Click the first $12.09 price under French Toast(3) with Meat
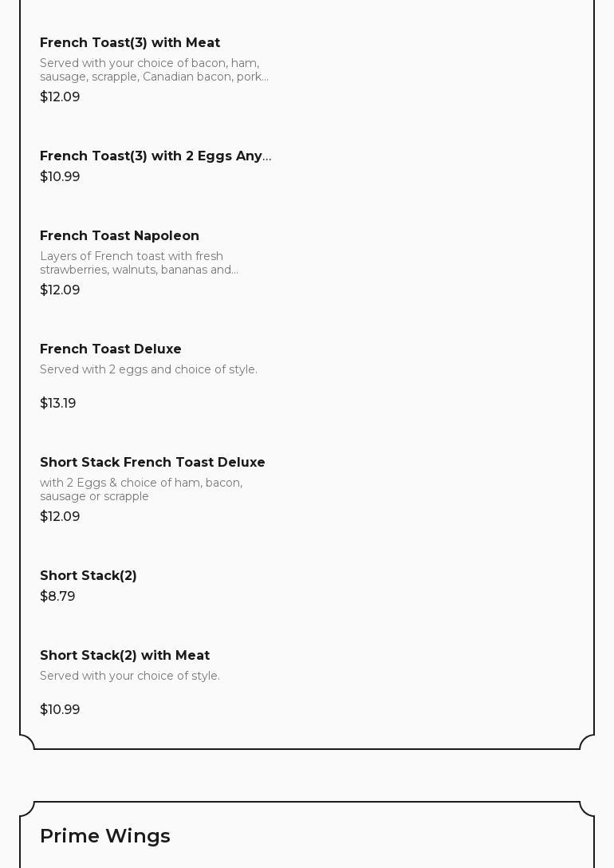 click(x=60, y=97)
